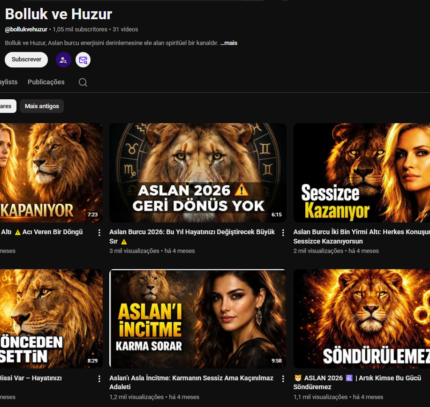430x407 pixels.
Task: Select the Mais antigos filter chip
Action: coord(42,106)
